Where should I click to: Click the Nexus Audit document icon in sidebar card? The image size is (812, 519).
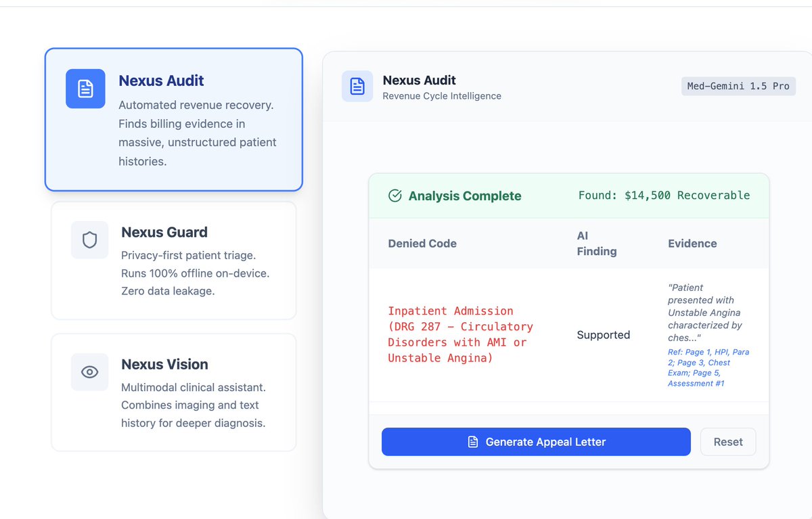tap(85, 89)
